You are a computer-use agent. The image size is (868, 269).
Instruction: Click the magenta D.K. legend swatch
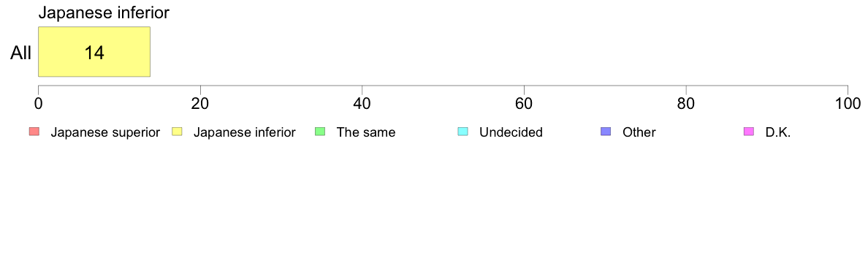(x=748, y=132)
